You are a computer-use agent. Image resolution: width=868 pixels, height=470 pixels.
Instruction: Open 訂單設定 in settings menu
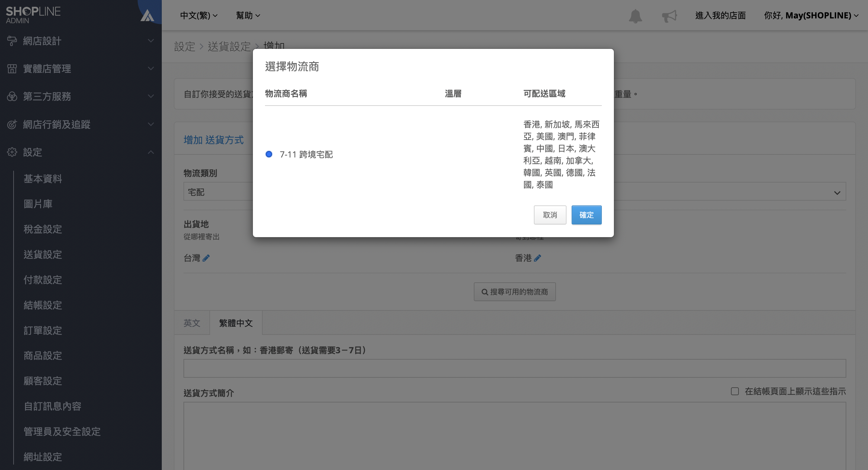pyautogui.click(x=43, y=331)
